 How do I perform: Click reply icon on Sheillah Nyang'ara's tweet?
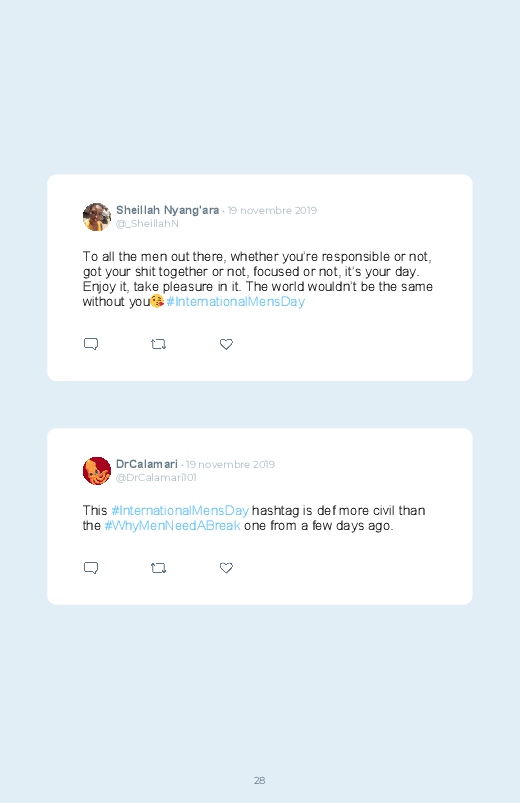(91, 344)
